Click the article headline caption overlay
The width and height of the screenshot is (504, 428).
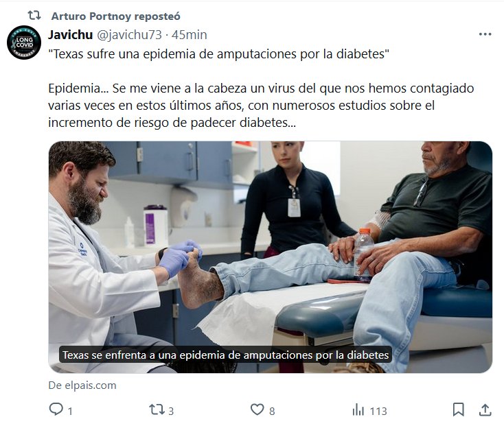(x=225, y=355)
